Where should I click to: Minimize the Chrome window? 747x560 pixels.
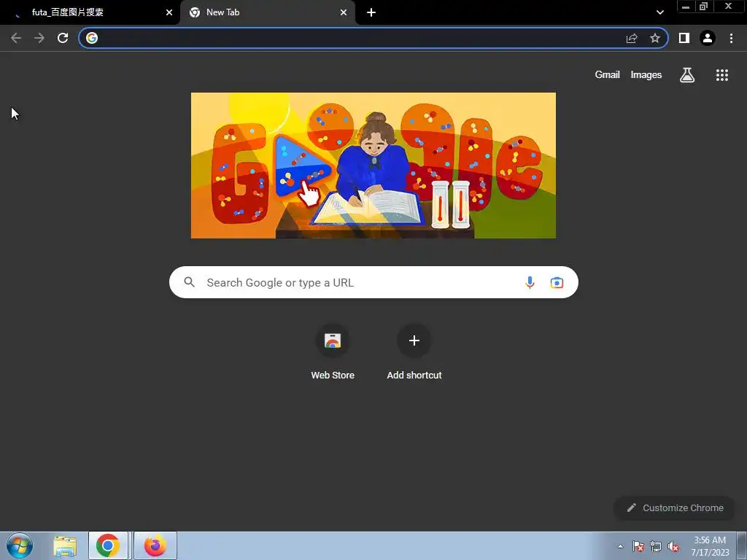686,7
